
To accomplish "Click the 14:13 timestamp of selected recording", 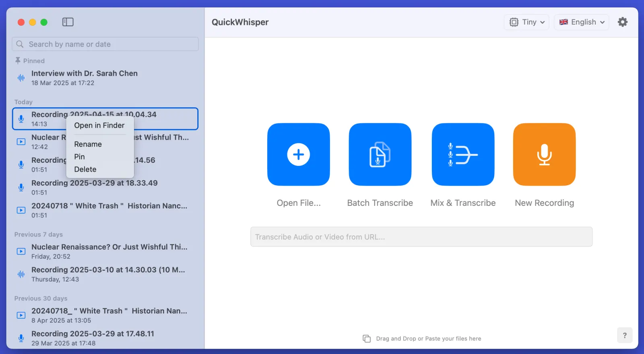I will coord(39,124).
